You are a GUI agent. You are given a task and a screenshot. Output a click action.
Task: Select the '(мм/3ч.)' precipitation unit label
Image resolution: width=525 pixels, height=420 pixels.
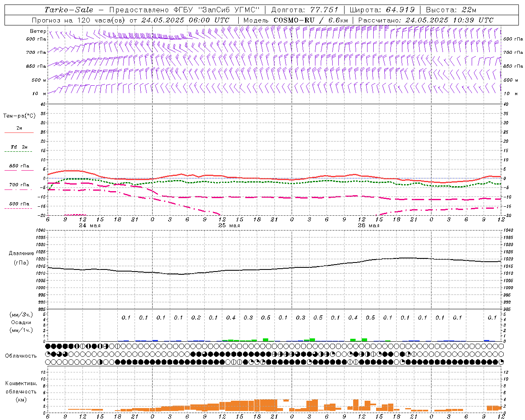click(x=21, y=315)
